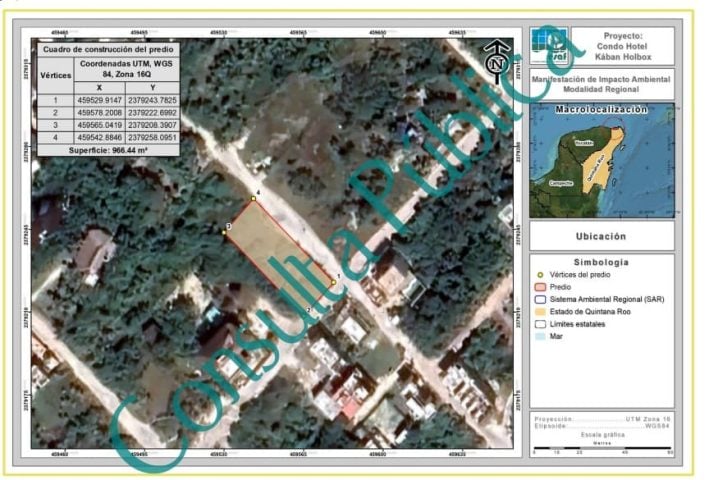
Task: Click 'Manifestación de Impacto Ambiental' text
Action: [601, 79]
